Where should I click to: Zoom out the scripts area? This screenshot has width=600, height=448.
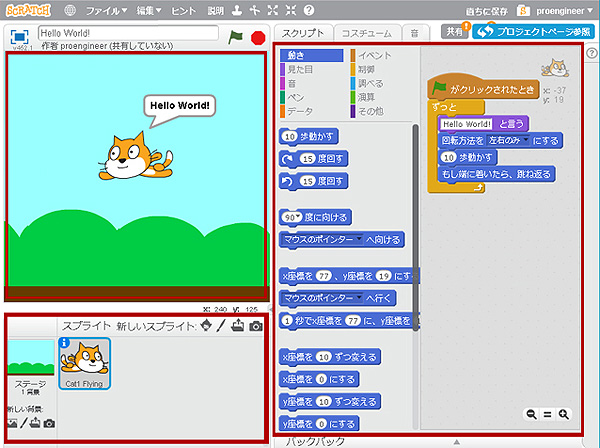pyautogui.click(x=531, y=414)
